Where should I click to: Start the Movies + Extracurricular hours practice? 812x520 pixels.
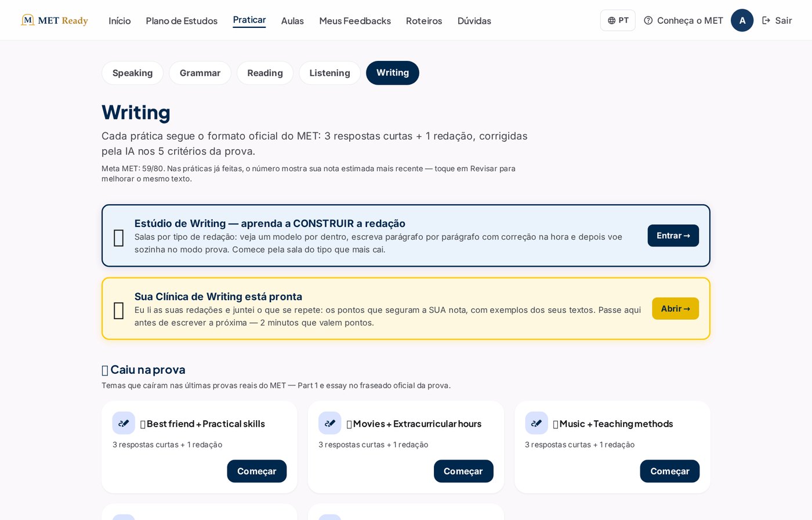[463, 471]
